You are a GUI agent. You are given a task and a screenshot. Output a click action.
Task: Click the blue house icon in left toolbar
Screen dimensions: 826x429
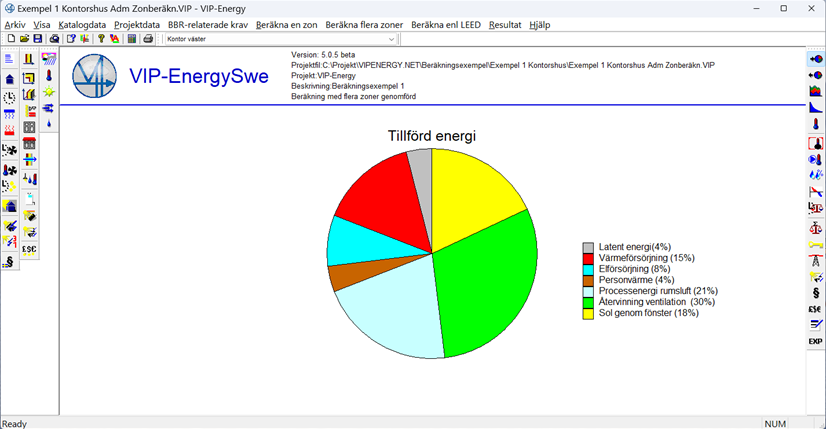click(x=10, y=79)
